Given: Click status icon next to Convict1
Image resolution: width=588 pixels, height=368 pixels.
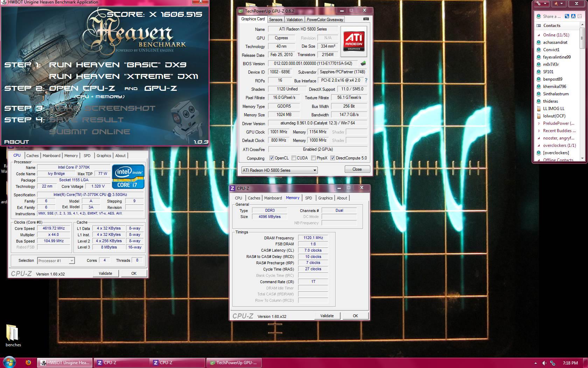Looking at the screenshot, I should tap(539, 50).
